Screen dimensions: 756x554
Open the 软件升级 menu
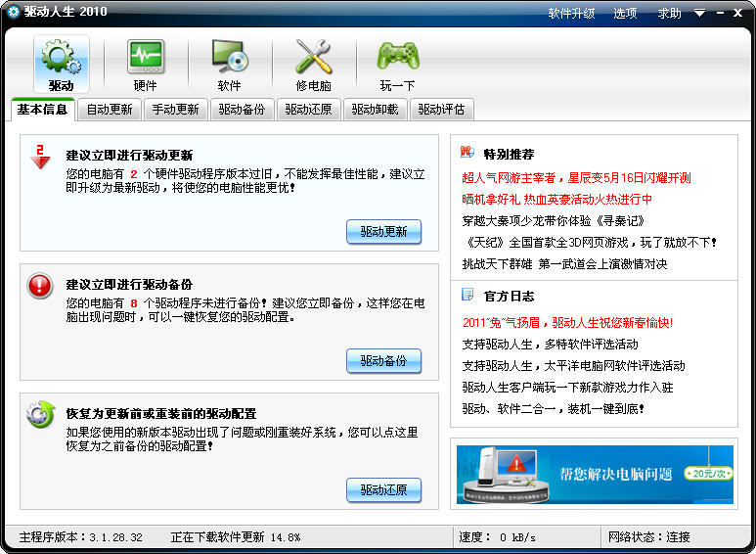(x=571, y=13)
